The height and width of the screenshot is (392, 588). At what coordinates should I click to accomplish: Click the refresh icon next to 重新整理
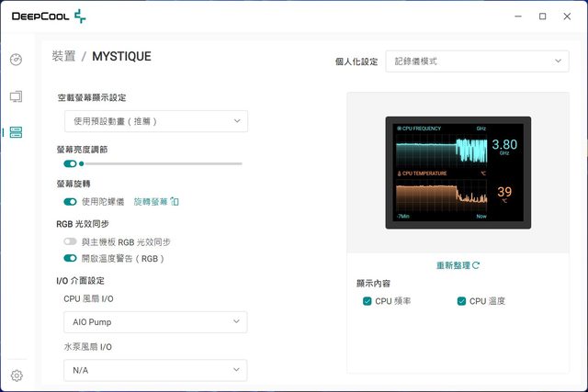476,265
